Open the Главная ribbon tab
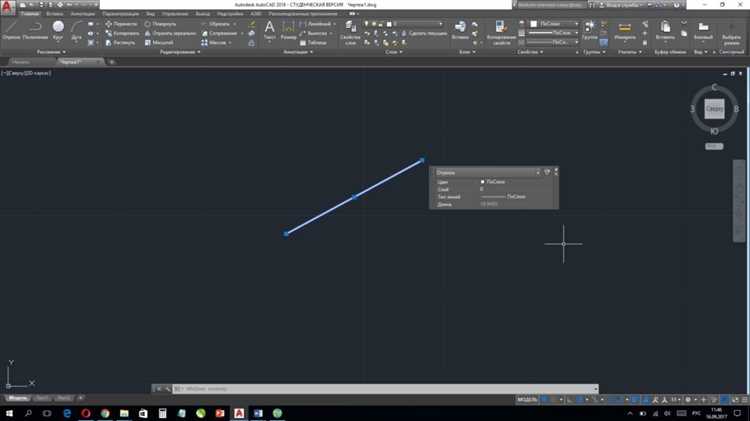Viewport: 750px width, 421px height. click(x=29, y=14)
